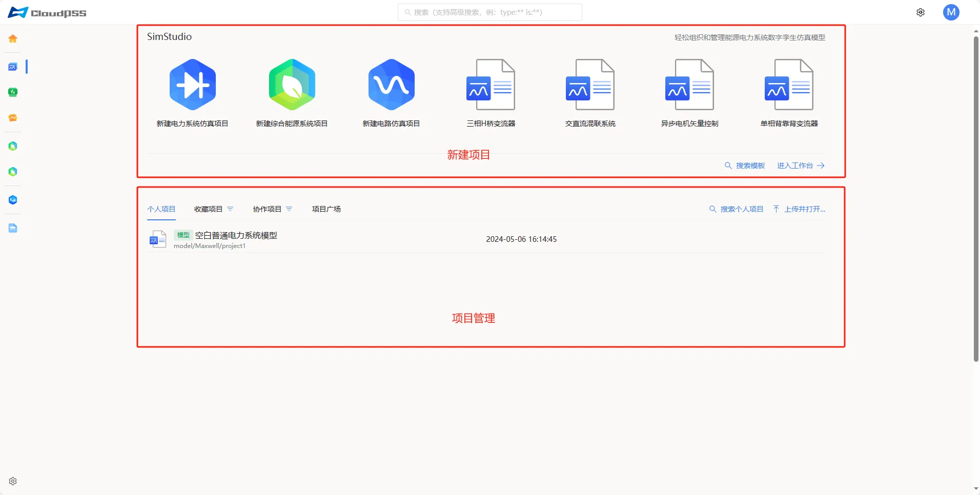980x495 pixels.
Task: Create new 新建电力系统仿真项目 project
Action: (192, 85)
